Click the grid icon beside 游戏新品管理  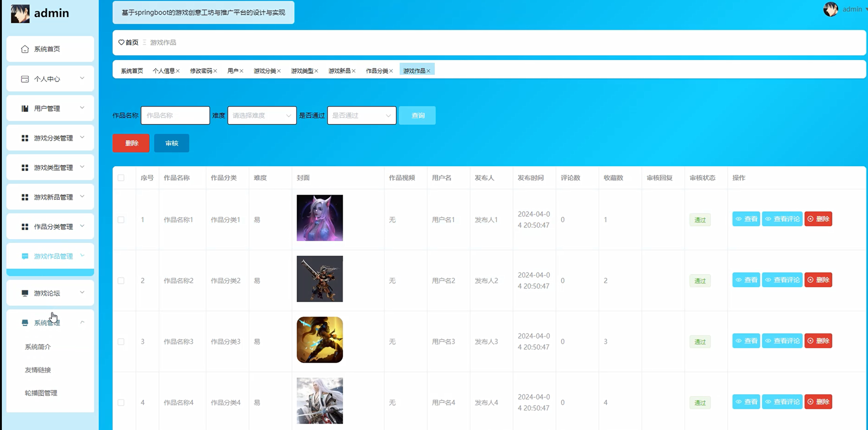click(x=25, y=197)
